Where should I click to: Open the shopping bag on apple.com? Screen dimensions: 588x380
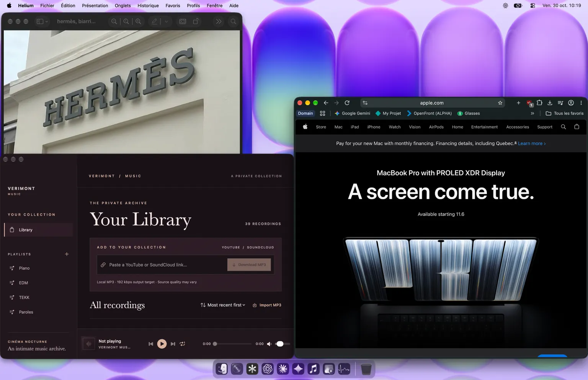577,127
